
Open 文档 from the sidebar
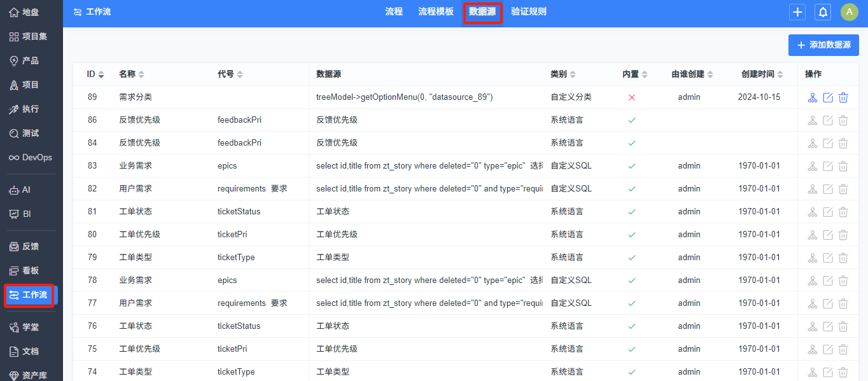pos(25,351)
